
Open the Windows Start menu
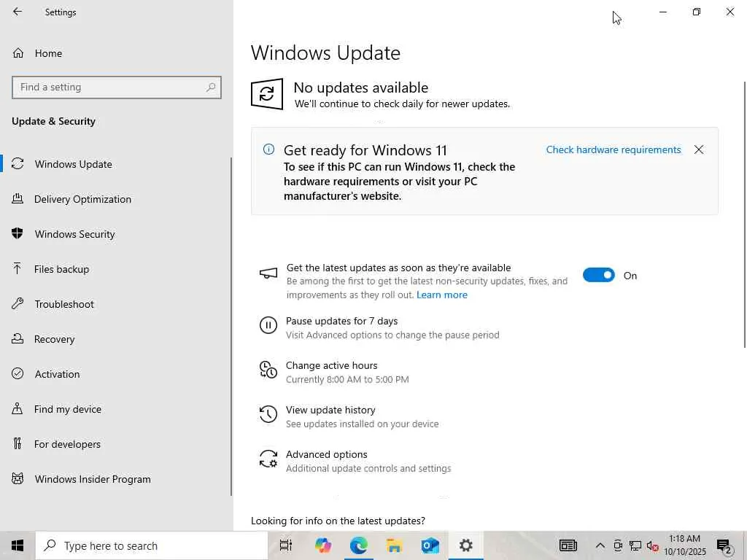[18, 545]
